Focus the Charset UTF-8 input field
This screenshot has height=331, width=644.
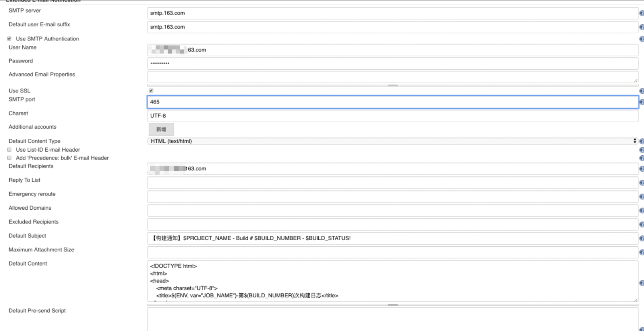392,116
